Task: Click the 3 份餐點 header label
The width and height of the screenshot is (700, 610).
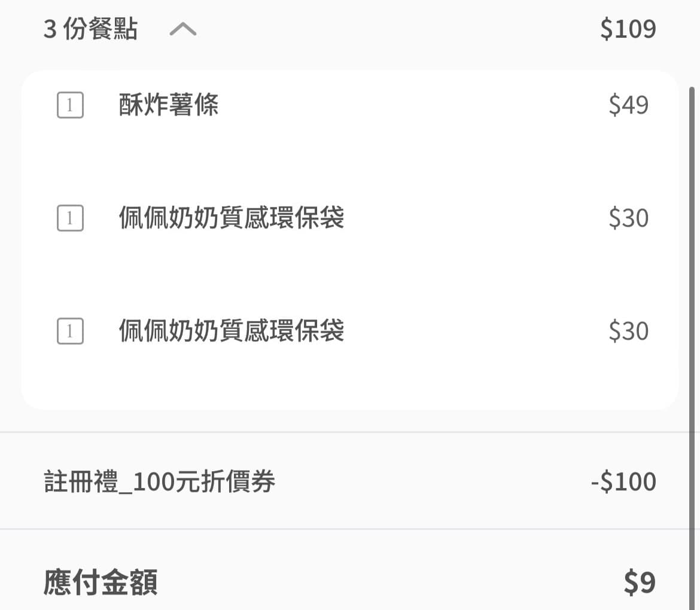Action: point(90,29)
